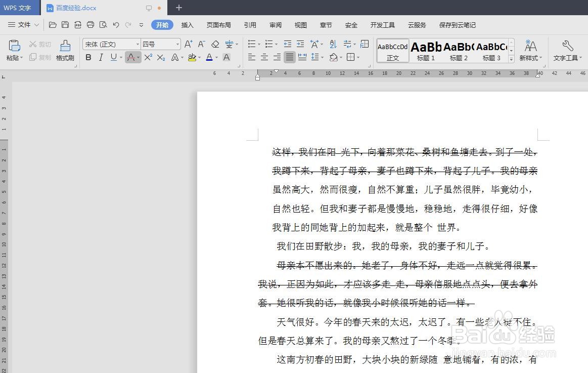Expand the line spacing dropdown
588x373 pixels.
click(x=322, y=57)
